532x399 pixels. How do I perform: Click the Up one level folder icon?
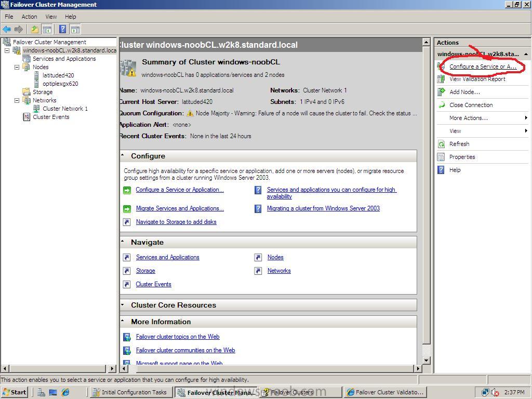tap(35, 29)
